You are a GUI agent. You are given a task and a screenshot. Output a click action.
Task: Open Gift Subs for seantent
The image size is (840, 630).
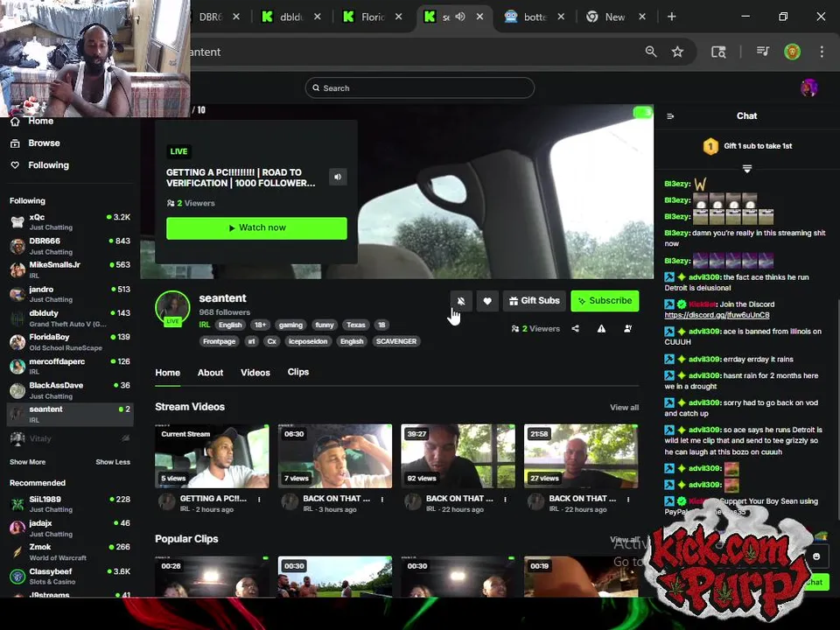tap(534, 301)
